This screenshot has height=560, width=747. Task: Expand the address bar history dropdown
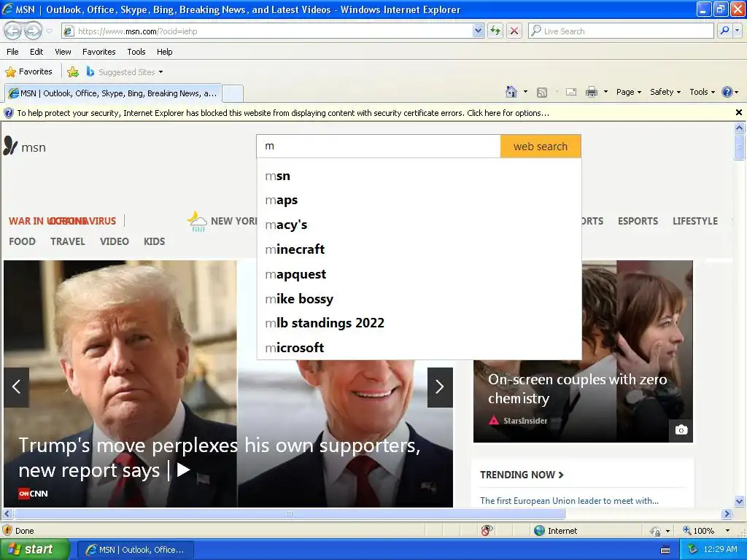click(x=479, y=31)
